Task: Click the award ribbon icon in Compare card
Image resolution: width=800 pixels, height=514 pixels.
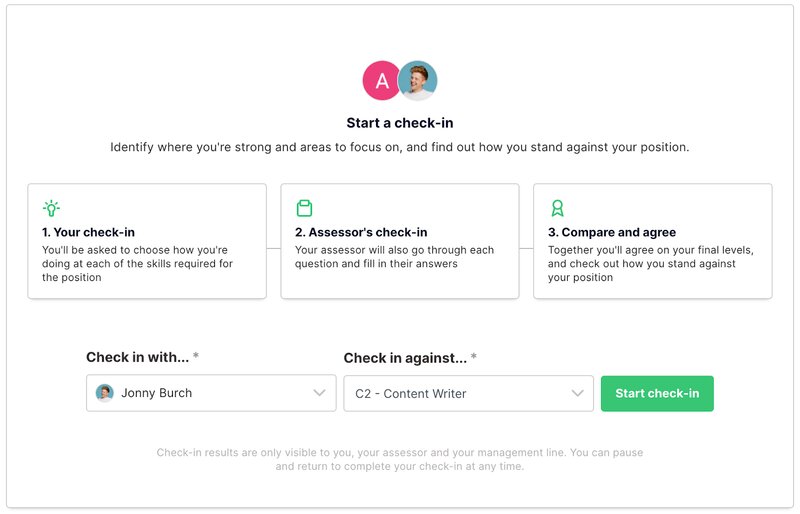Action: [x=557, y=208]
